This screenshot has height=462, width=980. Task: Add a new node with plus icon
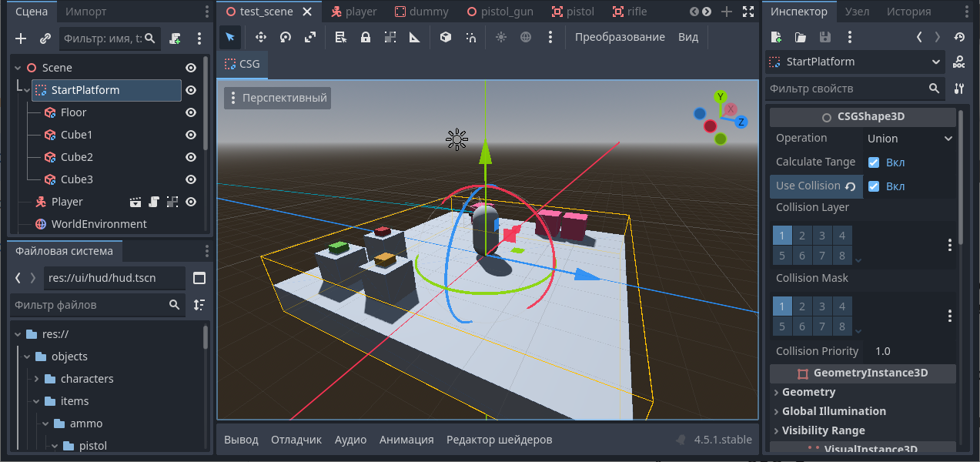click(x=21, y=38)
